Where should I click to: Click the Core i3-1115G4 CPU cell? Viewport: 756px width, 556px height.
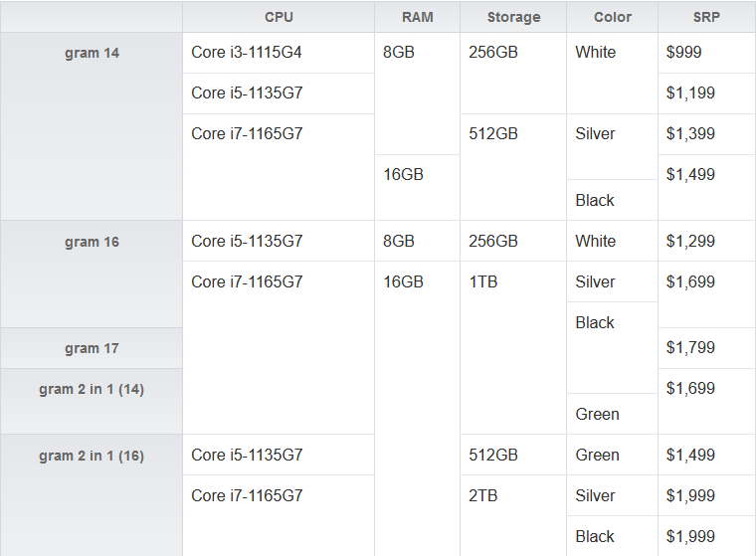click(x=247, y=53)
